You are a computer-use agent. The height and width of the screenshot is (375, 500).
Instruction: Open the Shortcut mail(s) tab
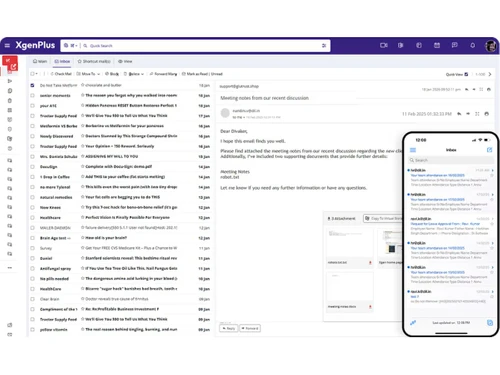point(94,61)
